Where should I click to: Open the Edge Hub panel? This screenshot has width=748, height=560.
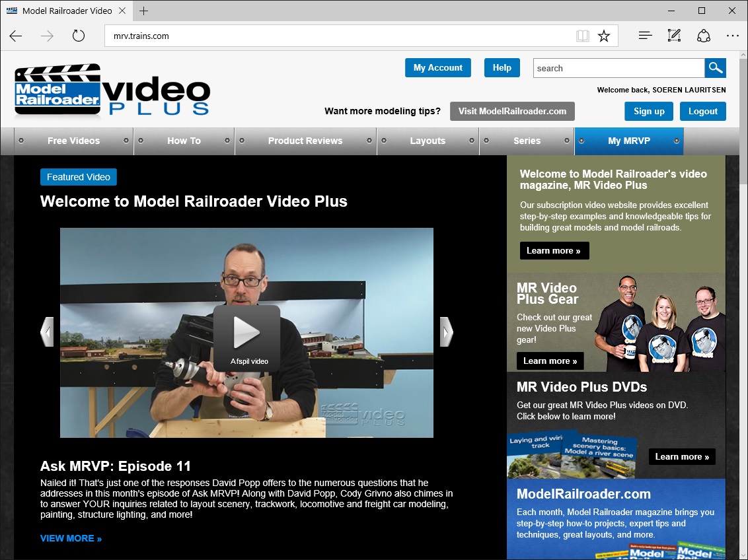(645, 35)
